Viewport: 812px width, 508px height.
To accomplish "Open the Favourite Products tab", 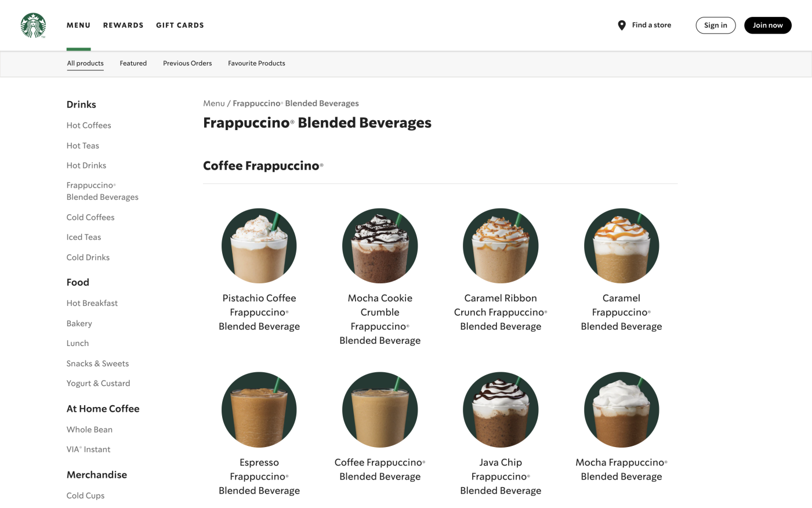I will pyautogui.click(x=256, y=63).
